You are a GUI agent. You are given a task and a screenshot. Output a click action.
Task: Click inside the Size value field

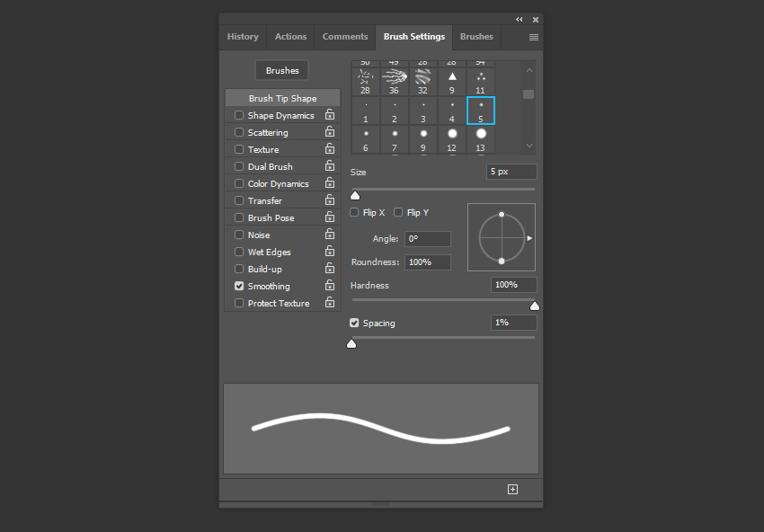tap(511, 171)
